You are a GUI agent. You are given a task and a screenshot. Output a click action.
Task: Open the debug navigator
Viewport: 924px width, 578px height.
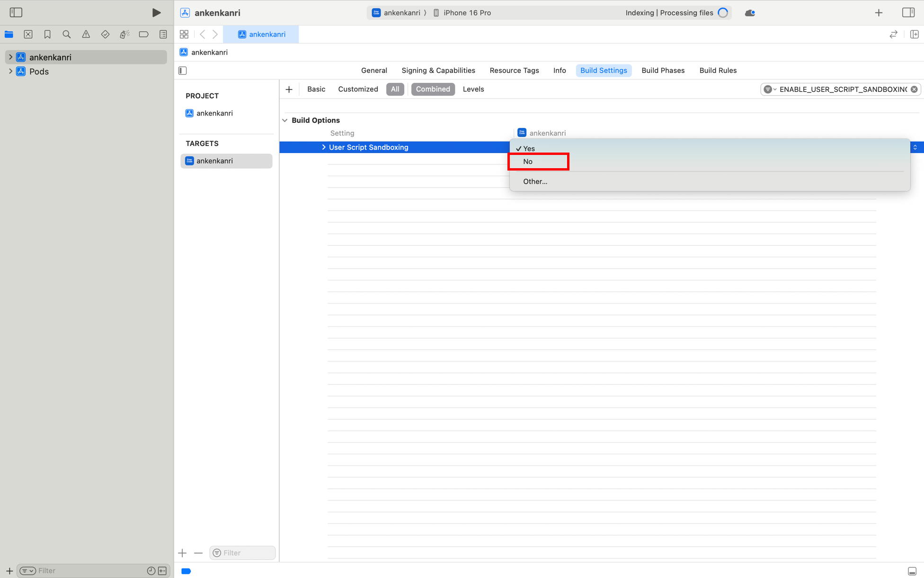(124, 34)
